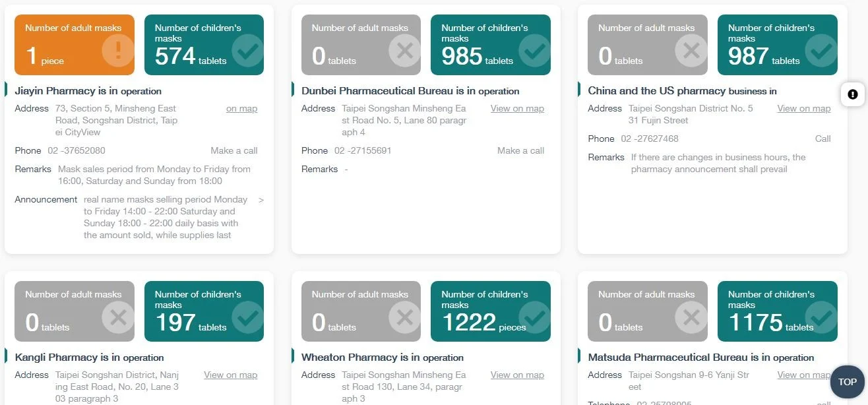Click the orange exclamation icon on Jiayin's adult masks

(x=119, y=51)
